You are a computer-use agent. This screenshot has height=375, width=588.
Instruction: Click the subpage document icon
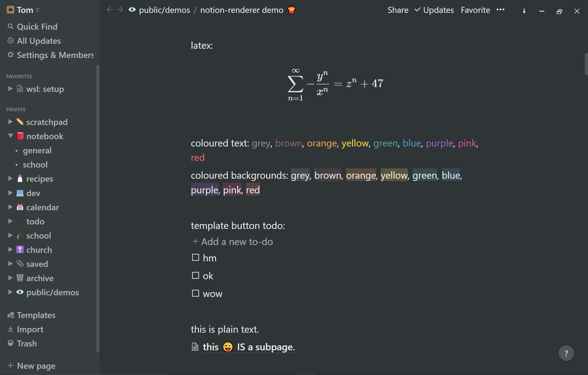(195, 347)
